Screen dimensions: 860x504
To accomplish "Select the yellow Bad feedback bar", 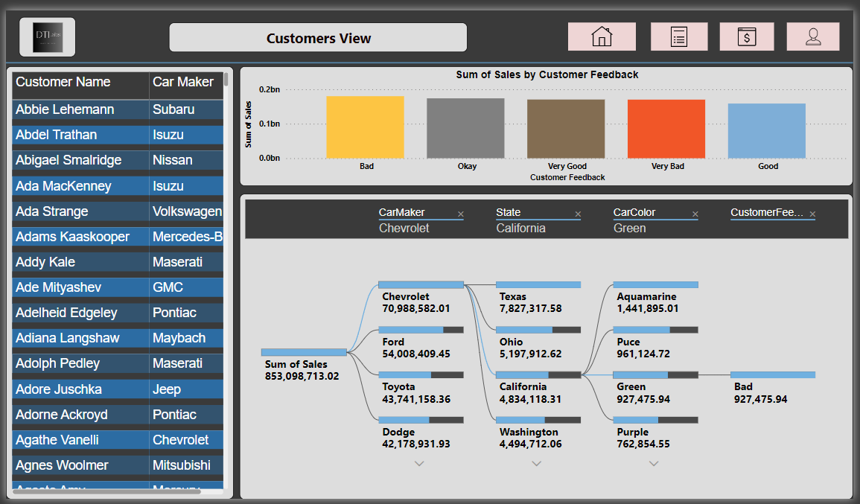I will pyautogui.click(x=366, y=127).
